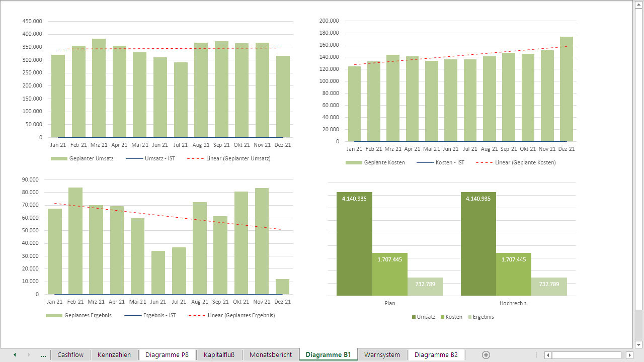The width and height of the screenshot is (644, 362).
Task: Go to the Kapitalfluß sheet tab
Action: (x=219, y=355)
